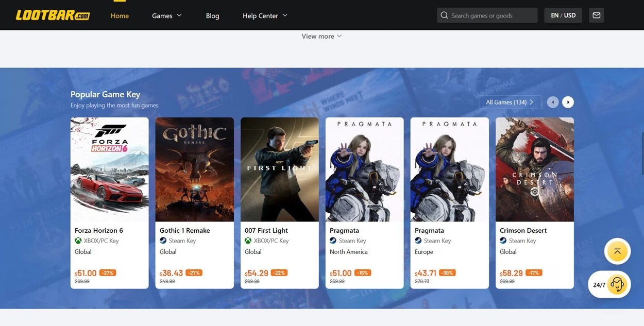This screenshot has width=644, height=326.
Task: Open the mail envelope icon in header
Action: [x=597, y=15]
